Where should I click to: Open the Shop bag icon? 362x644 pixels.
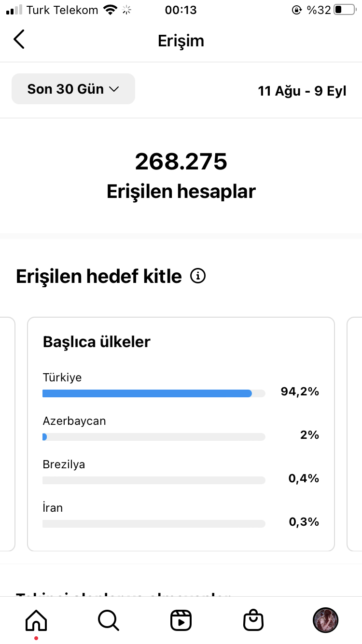tap(253, 620)
